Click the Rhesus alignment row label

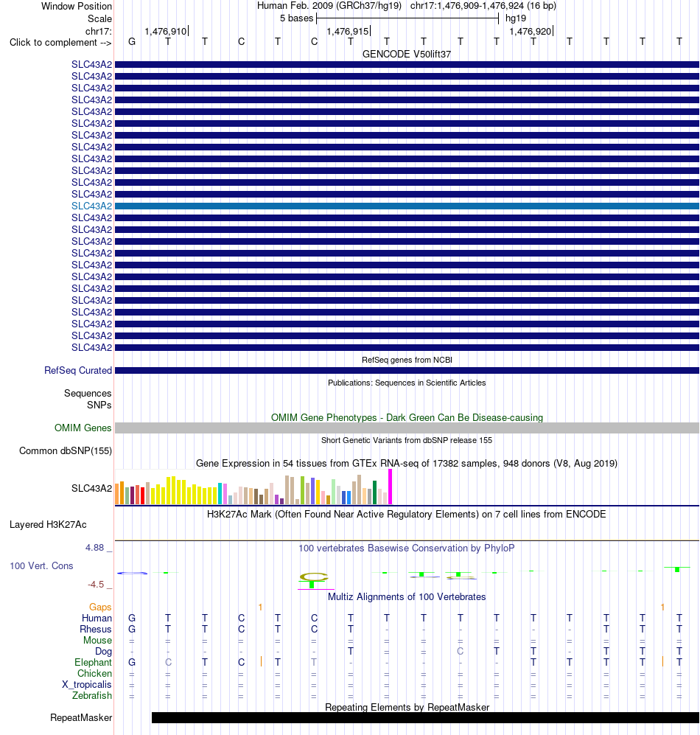click(x=96, y=629)
